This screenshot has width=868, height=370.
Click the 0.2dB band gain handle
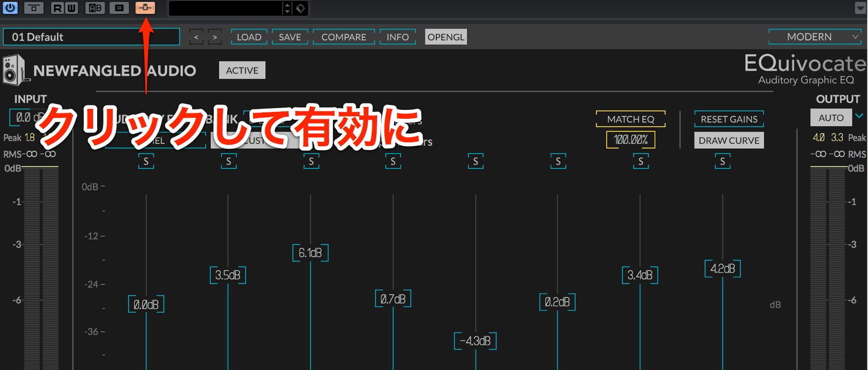pos(558,302)
